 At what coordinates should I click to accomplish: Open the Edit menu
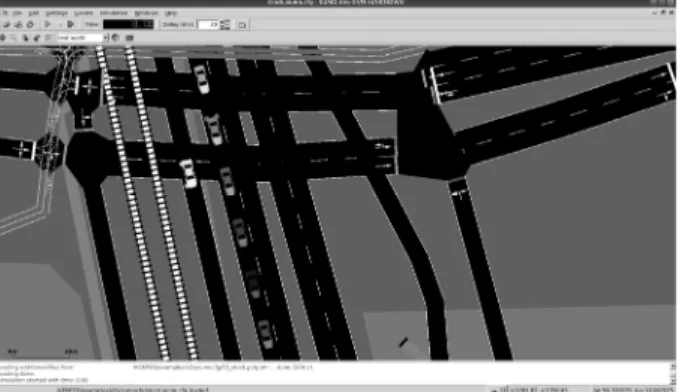tap(34, 13)
